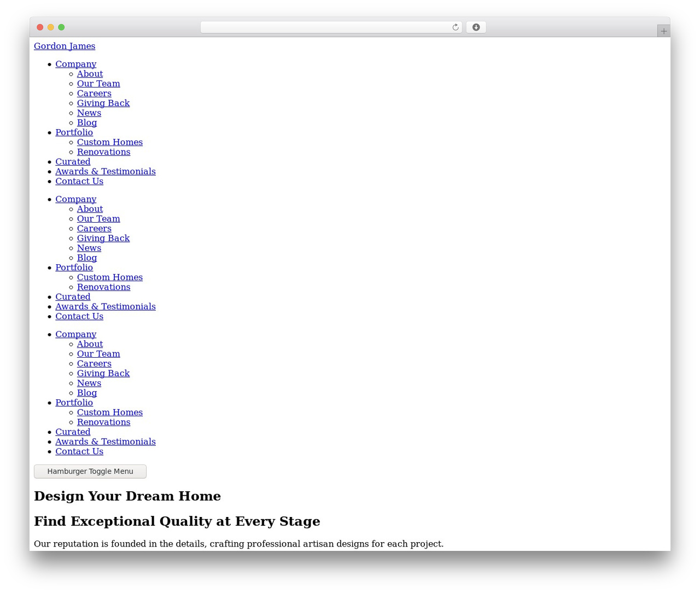Open Renovations in the first menu list
The width and height of the screenshot is (700, 593).
click(x=103, y=152)
